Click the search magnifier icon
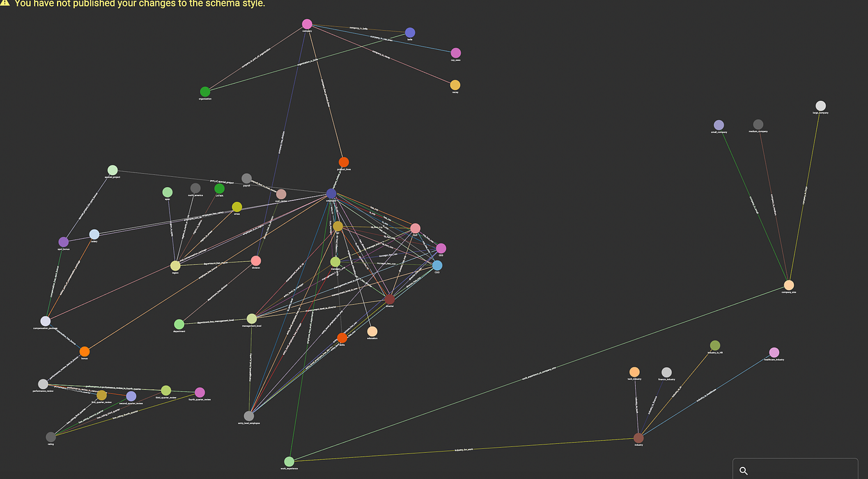This screenshot has height=479, width=868. (743, 470)
